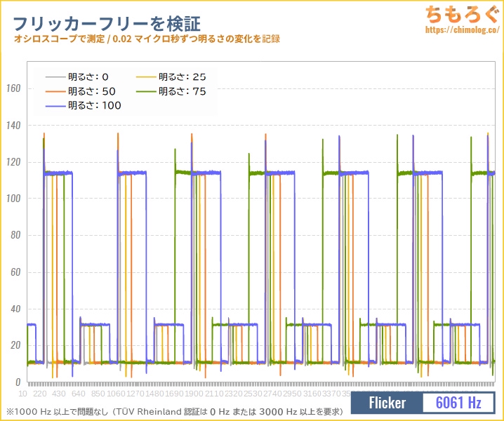504x421 pixels.
Task: Click the y-axis label 80
Action: 15,235
